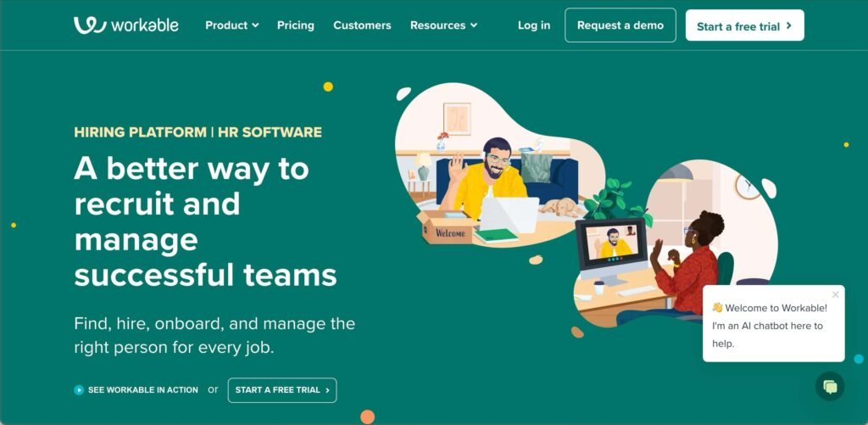
Task: Open the chat bubble icon
Action: (830, 386)
